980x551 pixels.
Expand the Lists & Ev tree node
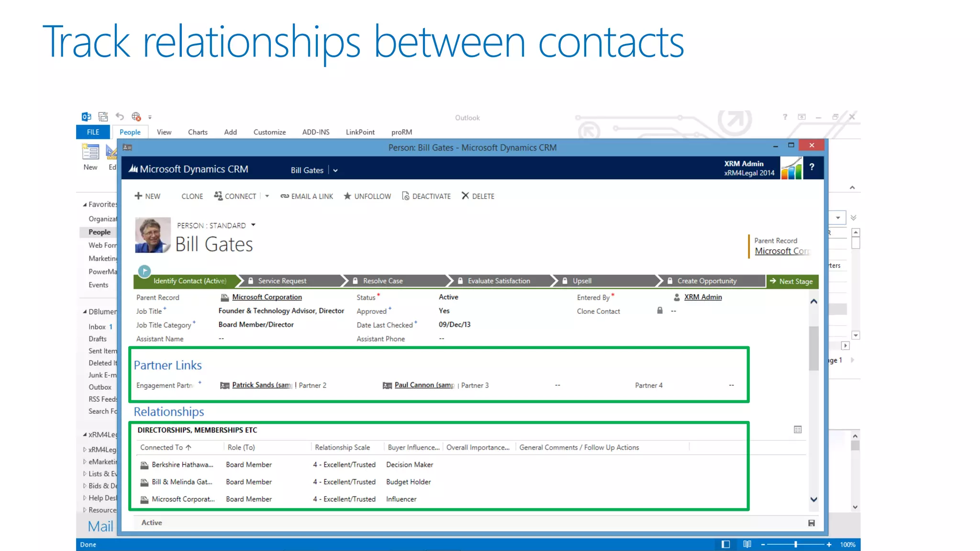pyautogui.click(x=85, y=474)
